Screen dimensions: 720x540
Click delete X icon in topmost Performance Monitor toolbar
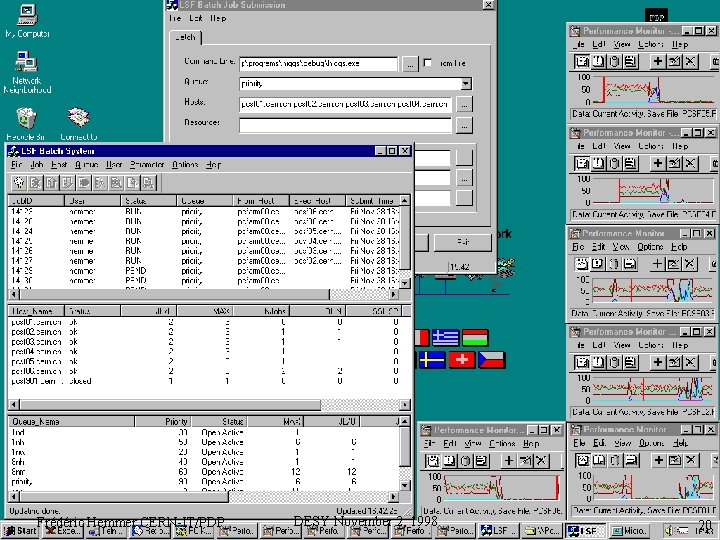tap(690, 61)
